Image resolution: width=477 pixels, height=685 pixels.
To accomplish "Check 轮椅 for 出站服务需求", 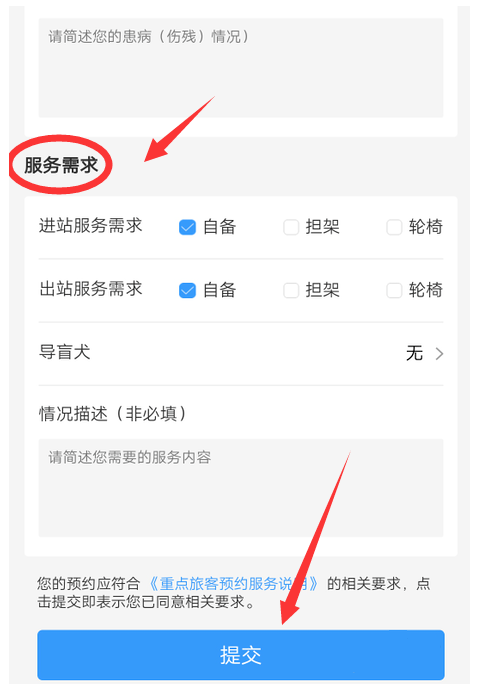I will [394, 290].
